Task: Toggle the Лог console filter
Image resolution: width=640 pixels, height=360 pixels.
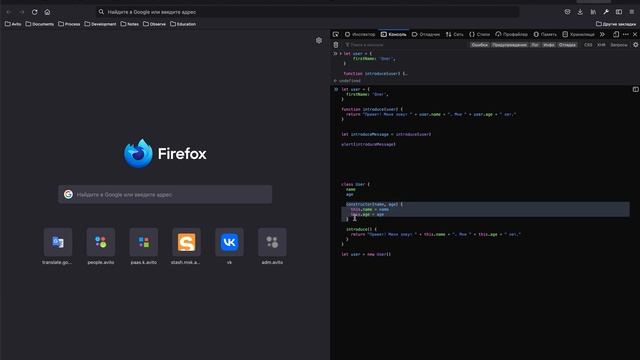Action: tap(535, 45)
